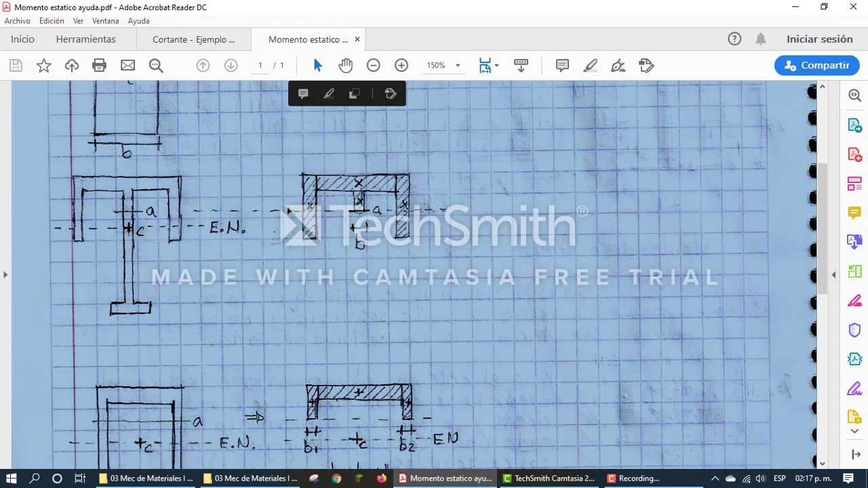Open the Archivo menu
This screenshot has height=488, width=868.
click(17, 21)
